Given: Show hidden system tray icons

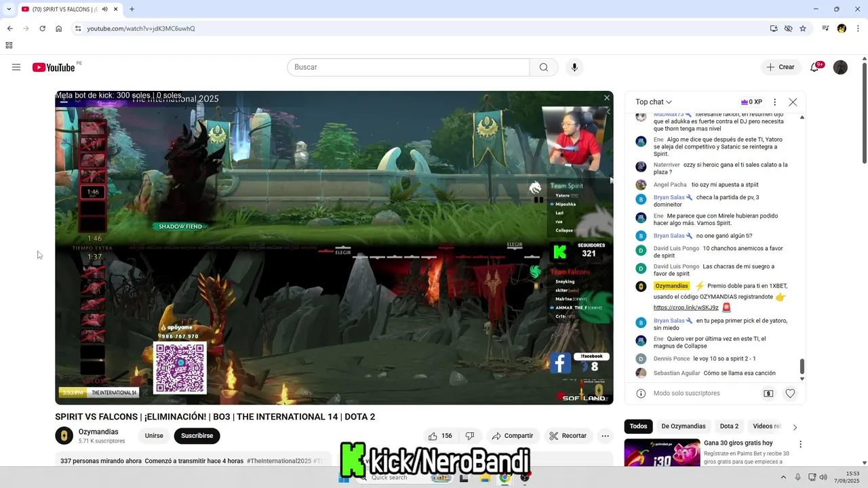Looking at the screenshot, I should pyautogui.click(x=784, y=477).
